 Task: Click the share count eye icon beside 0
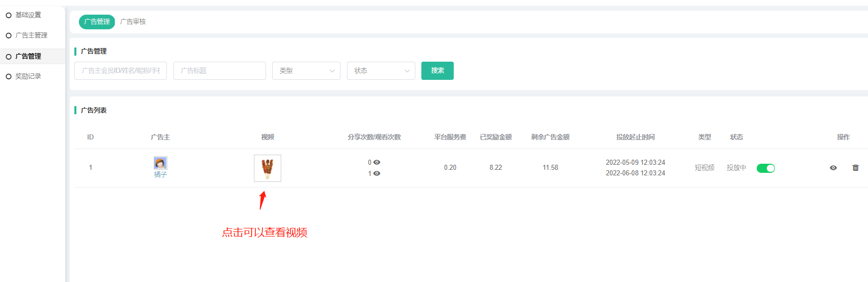377,162
